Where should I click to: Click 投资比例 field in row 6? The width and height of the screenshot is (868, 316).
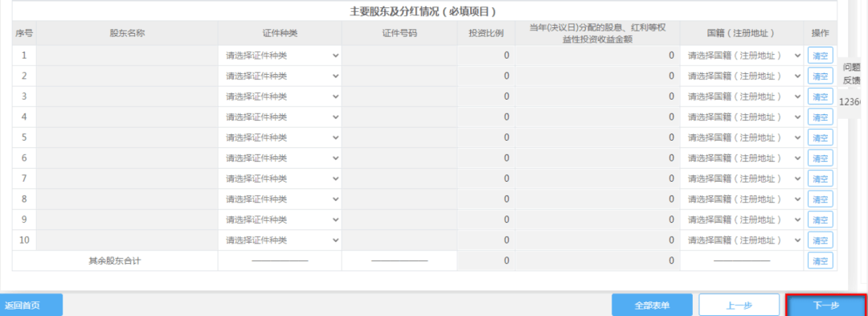pyautogui.click(x=486, y=158)
